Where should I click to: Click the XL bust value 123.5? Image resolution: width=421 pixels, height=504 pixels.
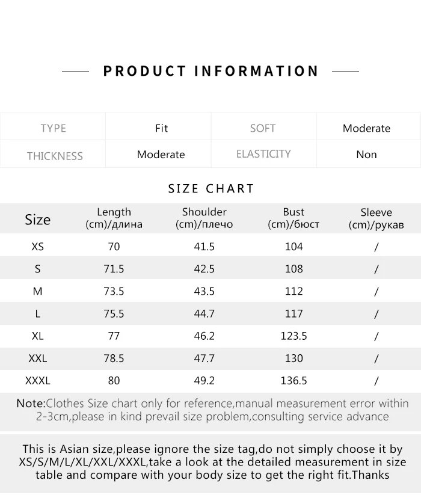(x=293, y=336)
